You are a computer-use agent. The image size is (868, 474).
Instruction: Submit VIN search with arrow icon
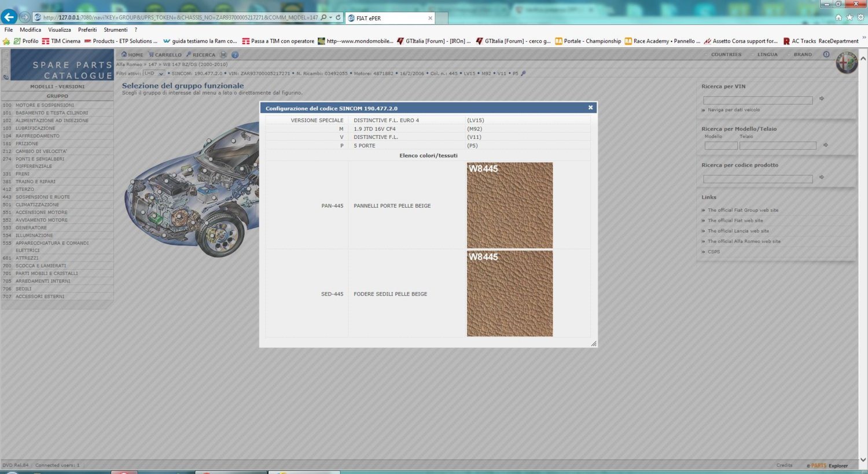[822, 99]
